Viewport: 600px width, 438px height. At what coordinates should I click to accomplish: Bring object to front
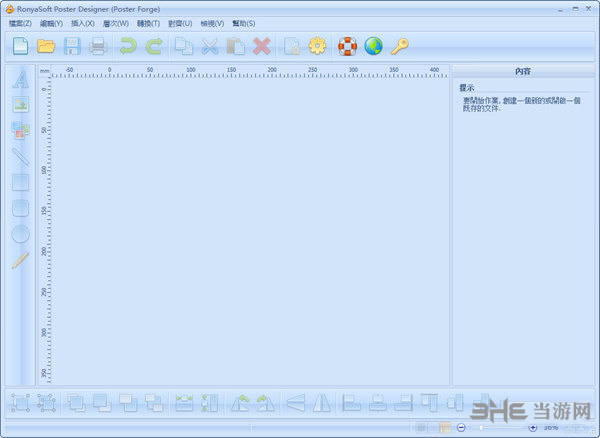[76, 403]
